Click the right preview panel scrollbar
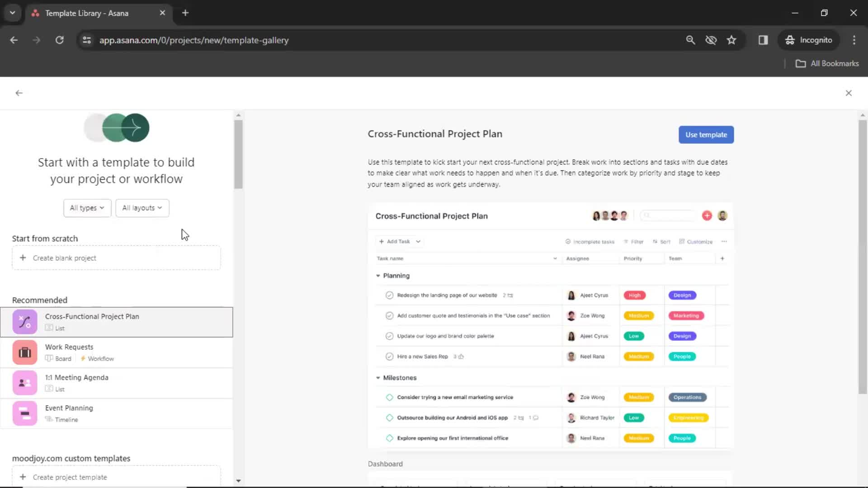The width and height of the screenshot is (868, 488). [x=863, y=257]
